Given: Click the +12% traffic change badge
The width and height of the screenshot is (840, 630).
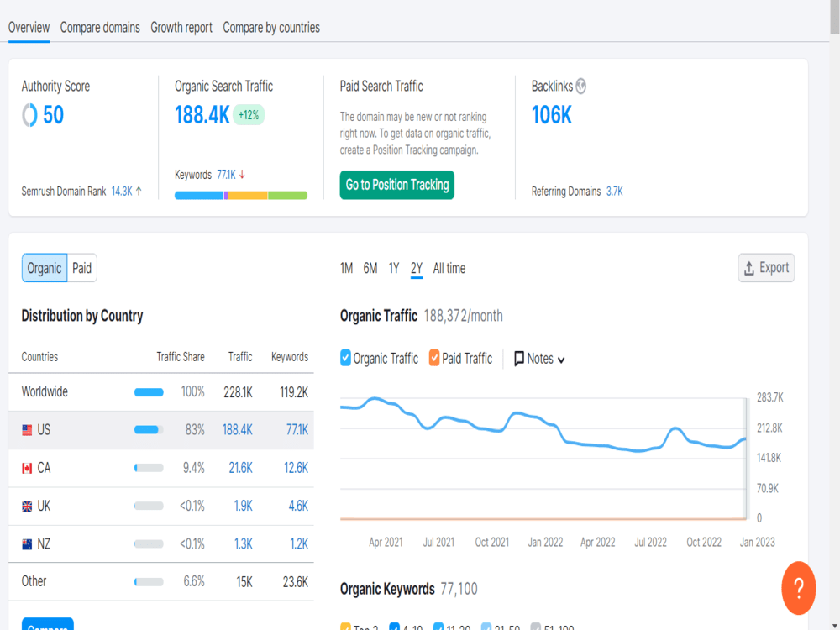Looking at the screenshot, I should (x=249, y=114).
